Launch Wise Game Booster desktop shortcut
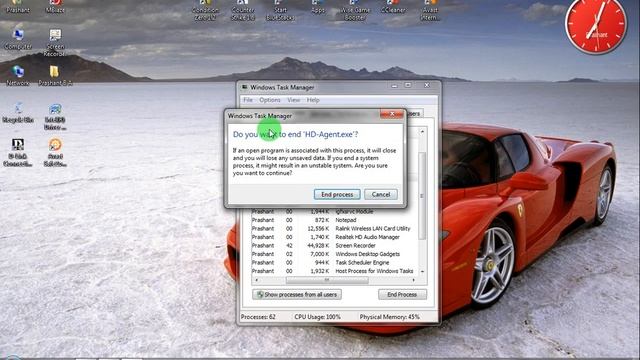 [x=355, y=10]
